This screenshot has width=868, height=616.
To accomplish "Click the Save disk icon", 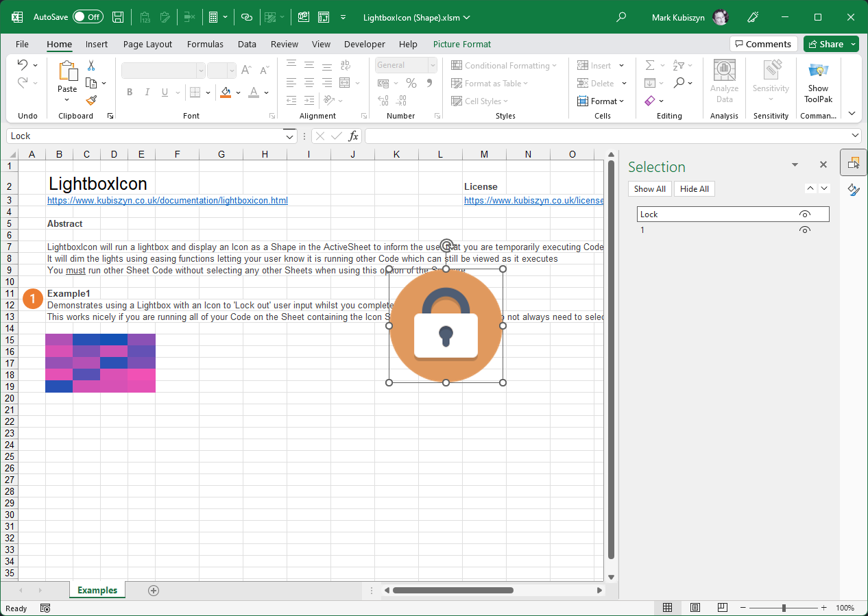I will (118, 17).
